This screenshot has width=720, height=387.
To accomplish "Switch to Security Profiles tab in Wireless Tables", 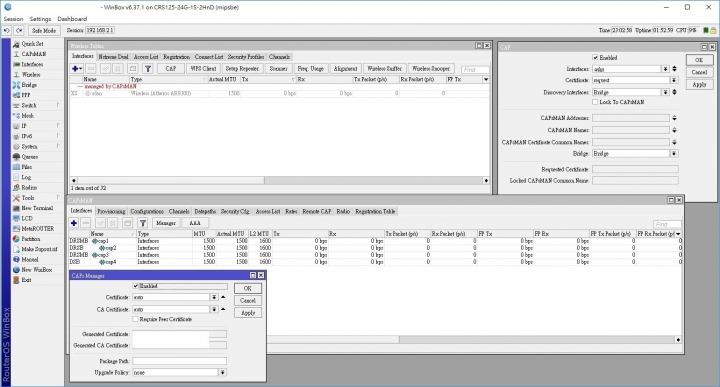I will coord(246,57).
